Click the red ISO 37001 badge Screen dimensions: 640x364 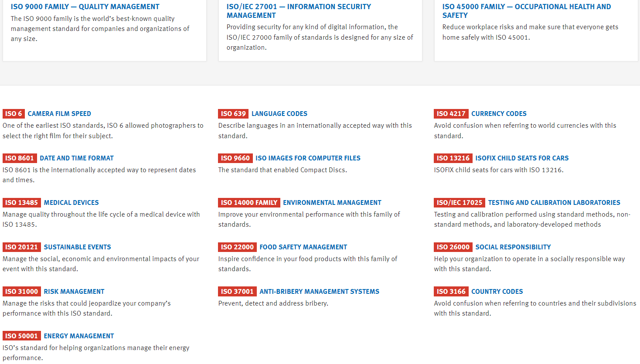pos(238,292)
